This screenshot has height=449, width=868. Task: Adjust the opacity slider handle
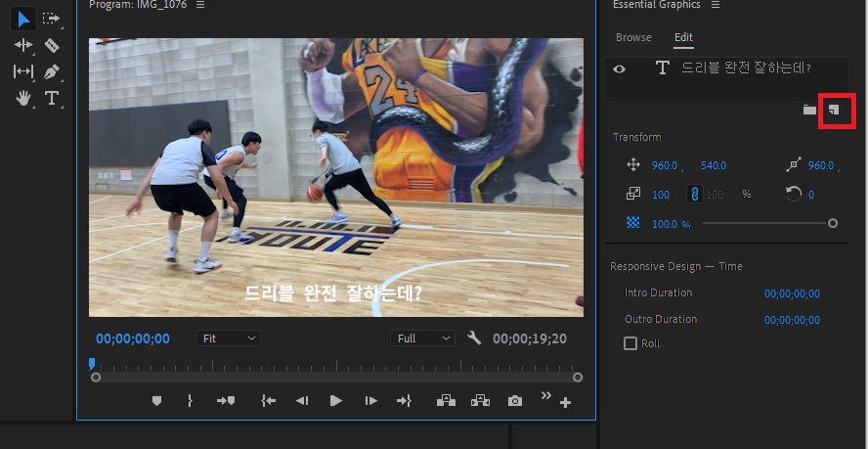click(x=833, y=223)
